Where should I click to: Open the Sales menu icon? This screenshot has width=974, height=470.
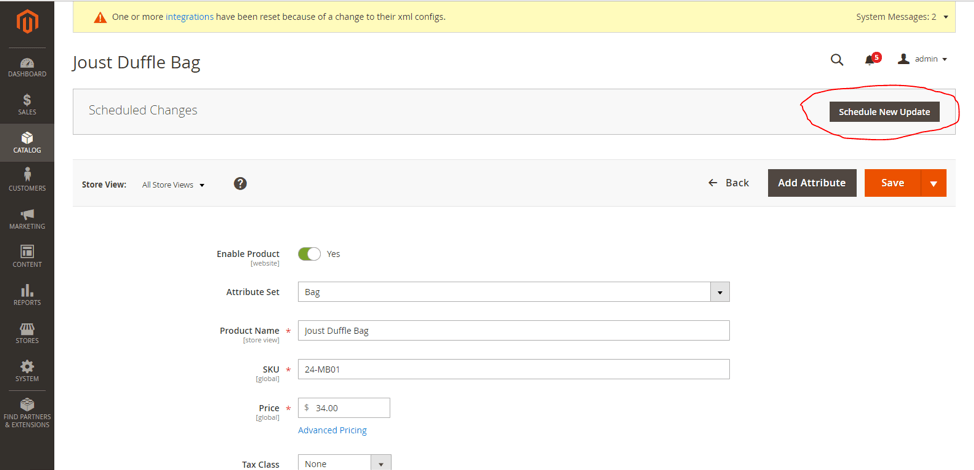tap(27, 105)
